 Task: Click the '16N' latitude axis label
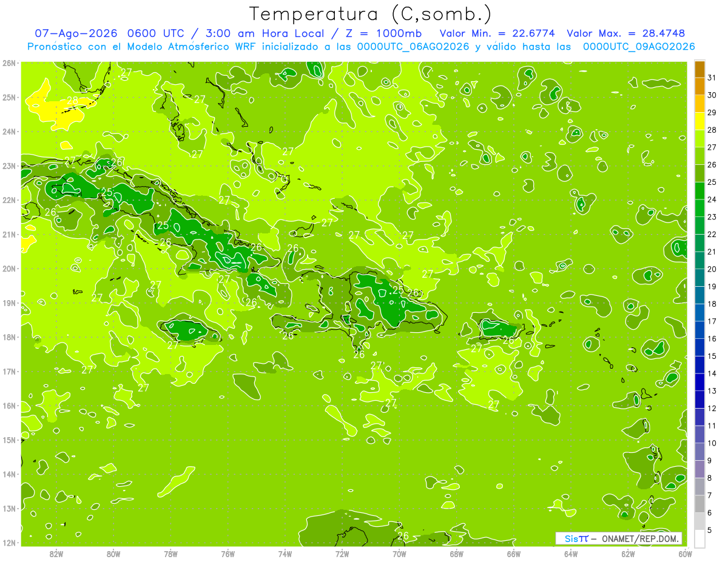10,406
